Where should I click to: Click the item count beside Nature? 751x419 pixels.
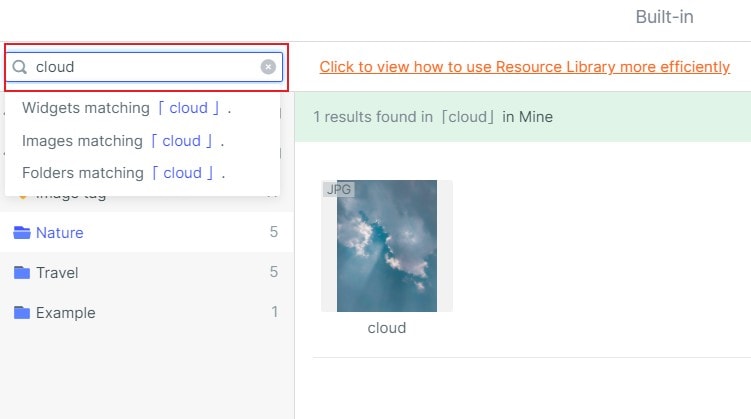coord(273,233)
